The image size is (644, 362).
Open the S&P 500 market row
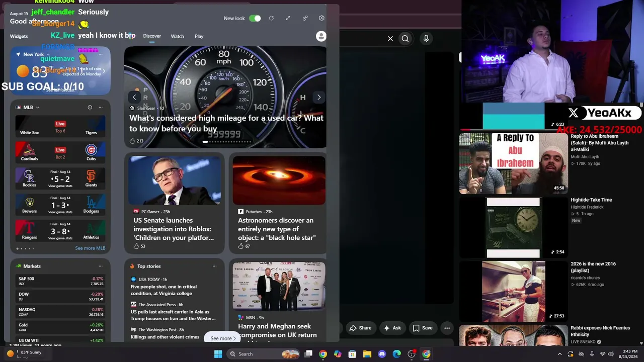60,281
